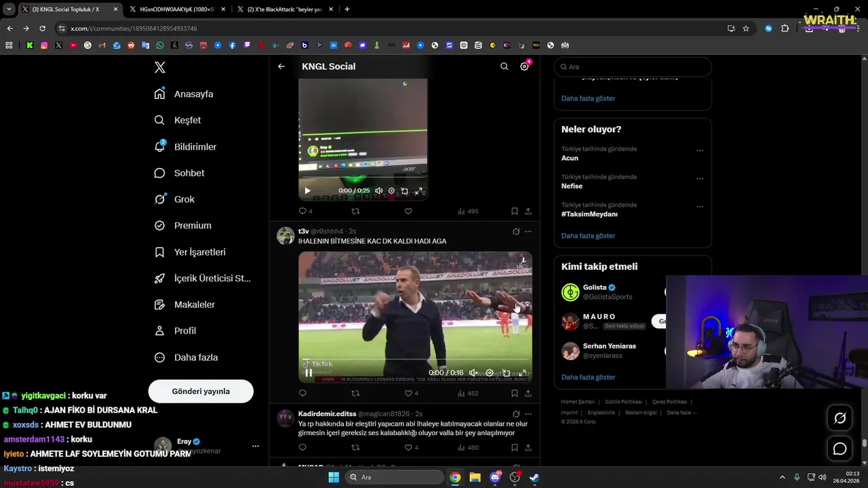Open the #TaksimMeydanı trending topic
This screenshot has height=488, width=868.
tap(589, 214)
